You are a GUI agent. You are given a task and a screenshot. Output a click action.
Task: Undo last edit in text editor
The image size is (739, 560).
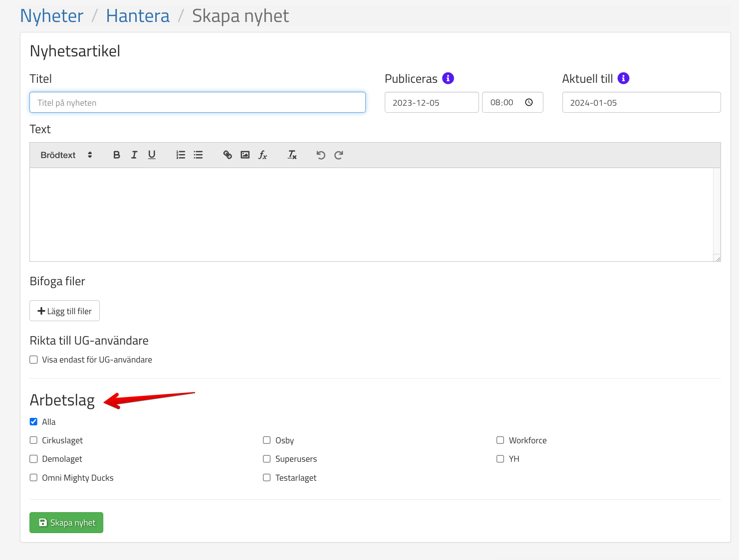321,155
